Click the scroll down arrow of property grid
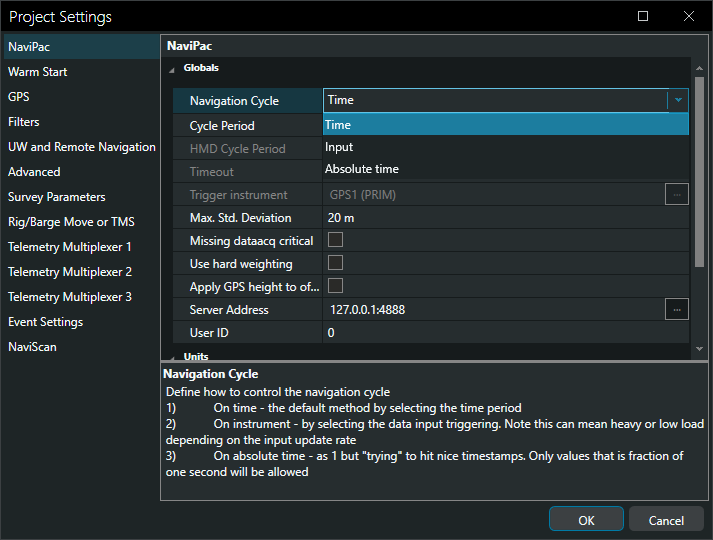The image size is (713, 540). 699,349
